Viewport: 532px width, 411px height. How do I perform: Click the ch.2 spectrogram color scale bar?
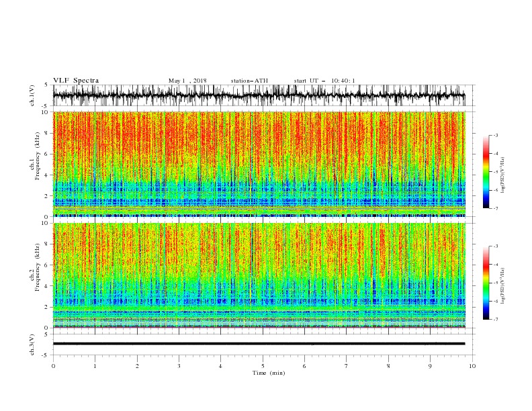486,283
